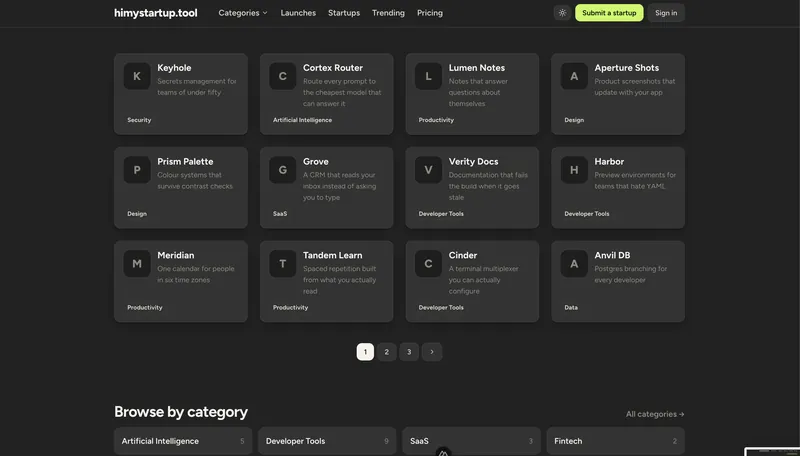Click the Submit a startup button
800x456 pixels.
click(609, 13)
